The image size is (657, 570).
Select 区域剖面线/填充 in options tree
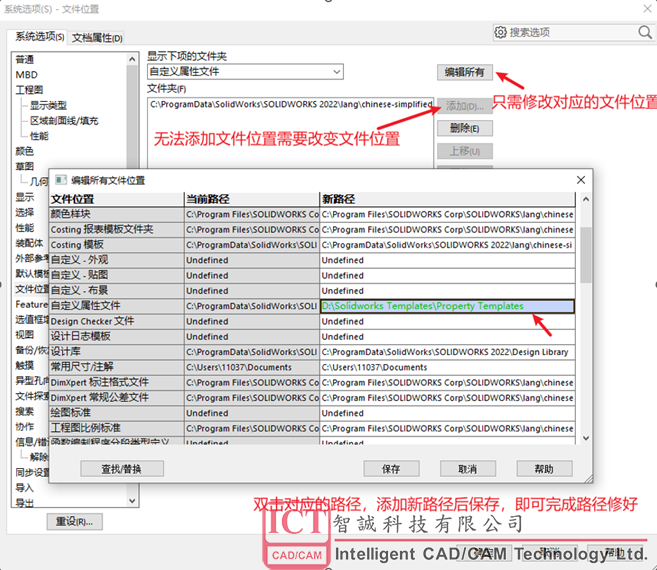click(x=64, y=121)
